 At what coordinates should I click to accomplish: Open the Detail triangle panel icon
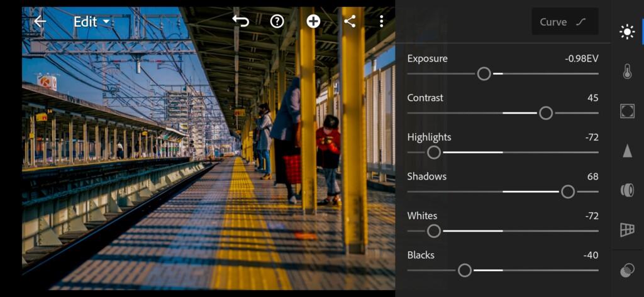coord(627,151)
